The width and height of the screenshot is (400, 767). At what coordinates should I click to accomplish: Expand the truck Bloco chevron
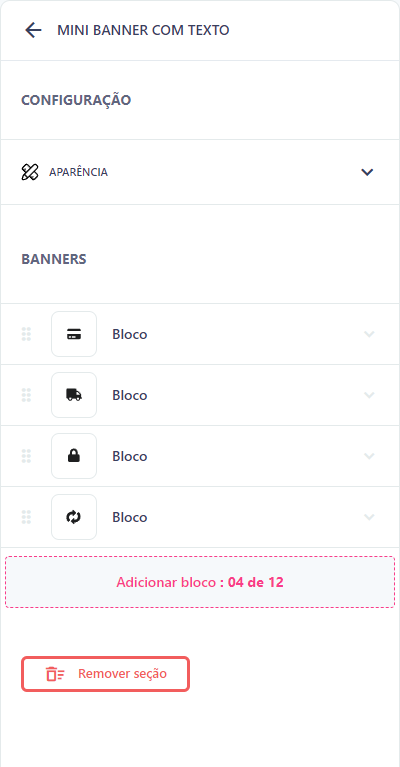369,395
